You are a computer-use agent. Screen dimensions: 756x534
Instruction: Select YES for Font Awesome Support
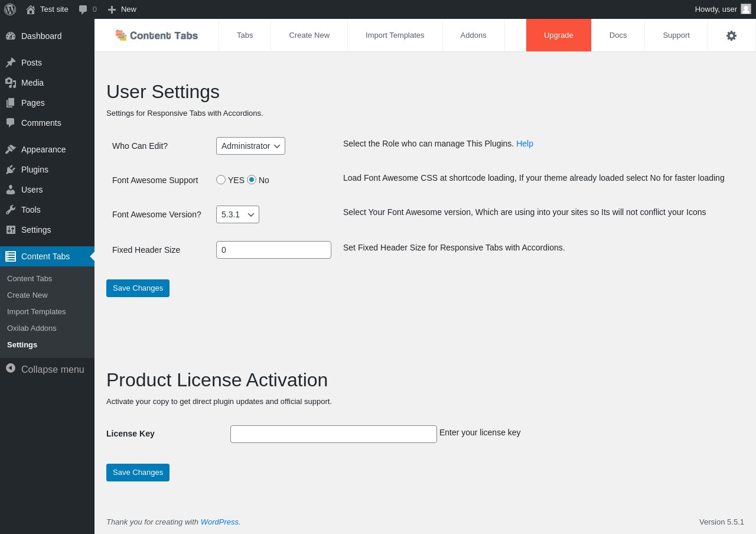click(x=221, y=180)
